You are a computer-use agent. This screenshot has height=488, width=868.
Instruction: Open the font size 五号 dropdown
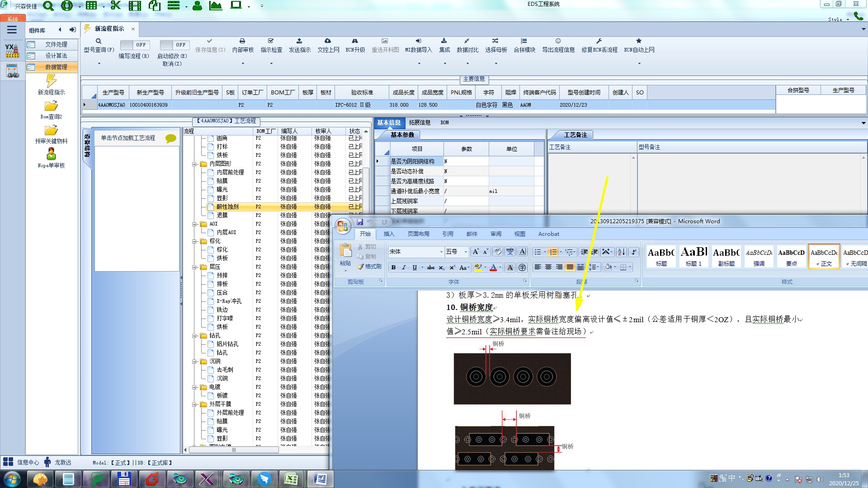point(466,252)
